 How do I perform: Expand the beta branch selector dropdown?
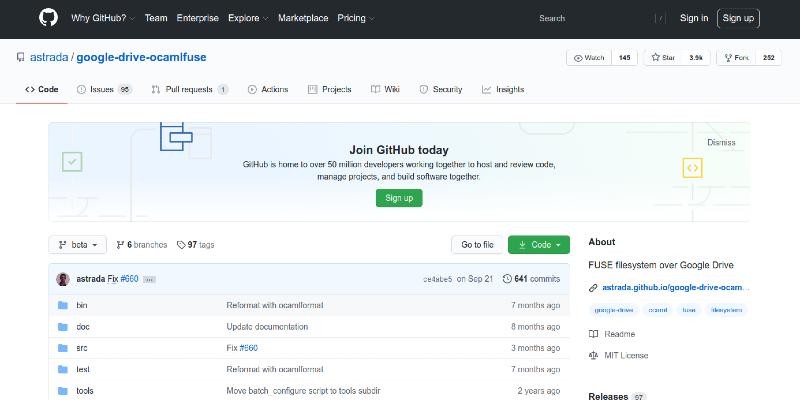77,245
